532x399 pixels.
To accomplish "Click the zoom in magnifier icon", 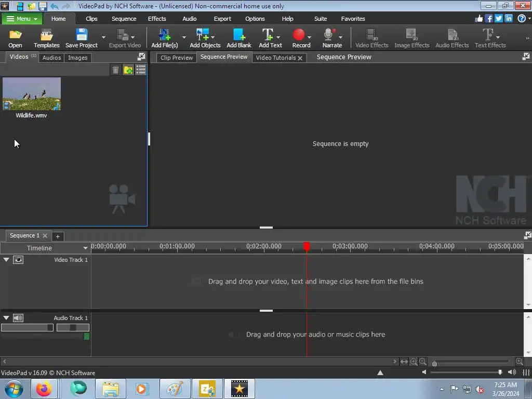I will pyautogui.click(x=519, y=362).
